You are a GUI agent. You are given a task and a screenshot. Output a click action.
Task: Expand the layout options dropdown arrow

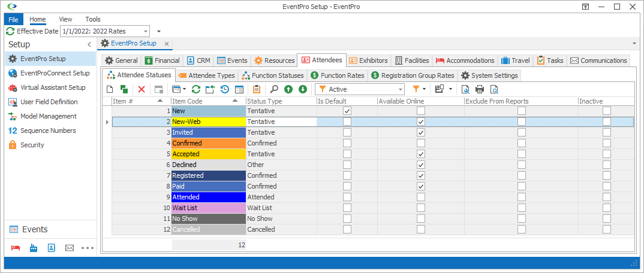click(x=450, y=89)
